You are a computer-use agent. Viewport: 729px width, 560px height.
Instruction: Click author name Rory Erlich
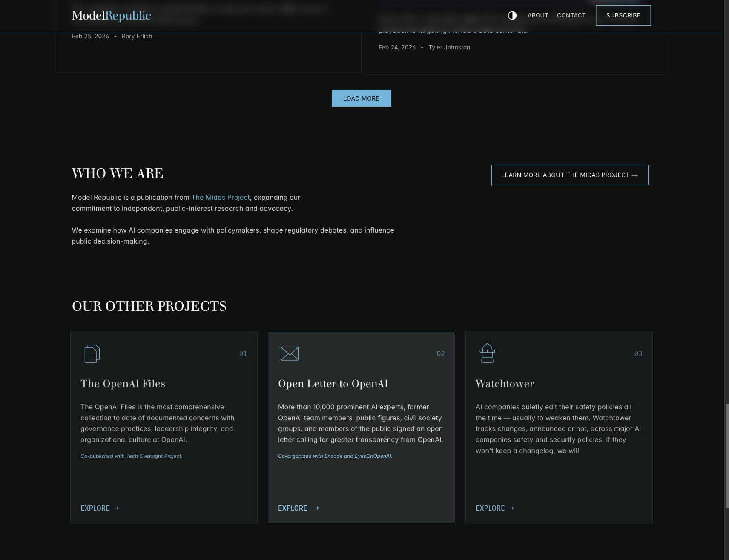coord(137,36)
